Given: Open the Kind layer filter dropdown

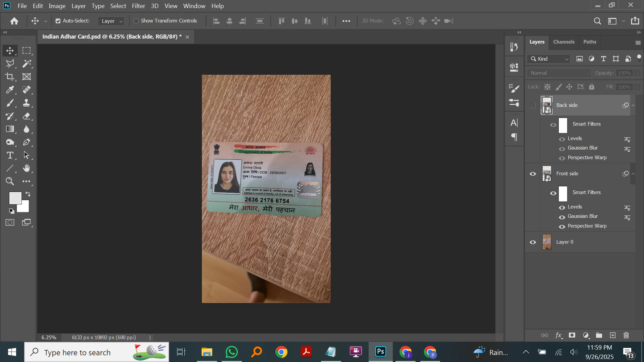Looking at the screenshot, I should (x=549, y=59).
